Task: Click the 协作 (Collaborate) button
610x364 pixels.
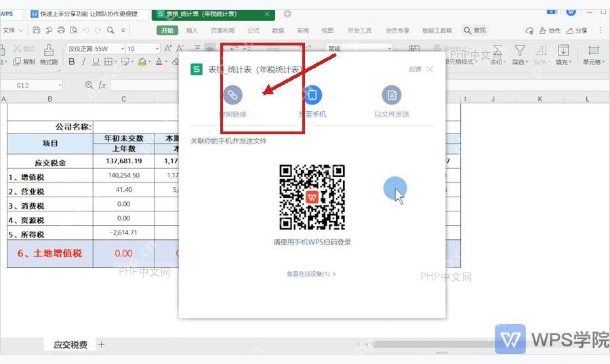Action: [550, 31]
